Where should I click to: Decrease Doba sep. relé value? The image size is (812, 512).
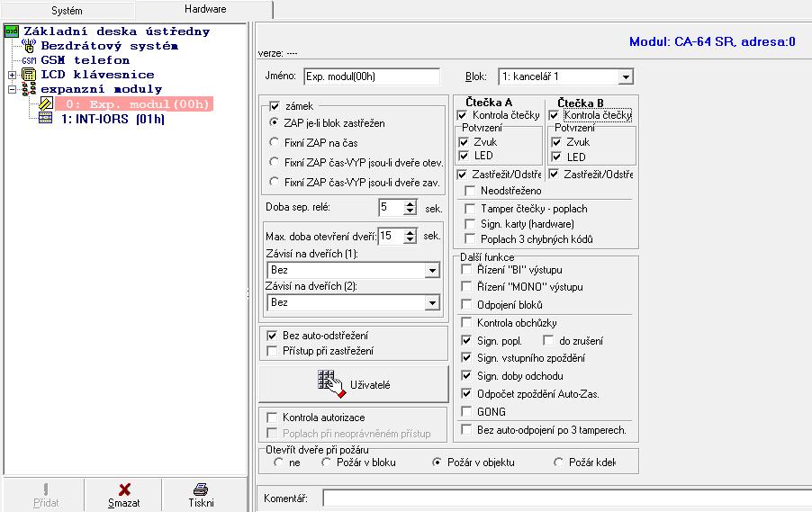pyautogui.click(x=411, y=211)
